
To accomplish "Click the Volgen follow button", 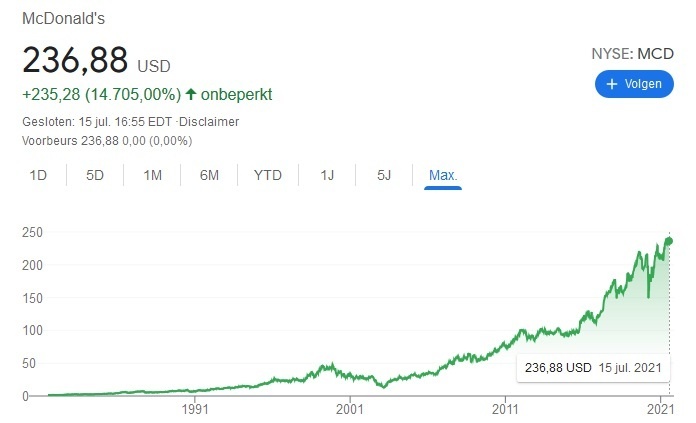I will click(x=633, y=84).
